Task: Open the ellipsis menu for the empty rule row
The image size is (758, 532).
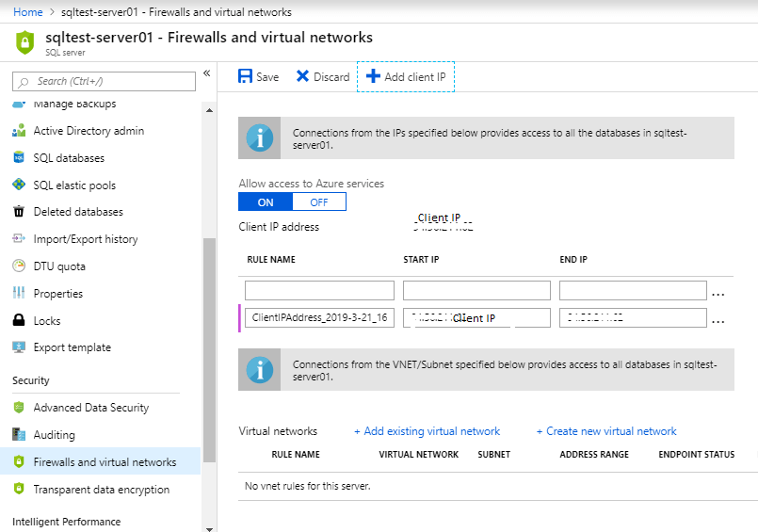Action: point(718,294)
